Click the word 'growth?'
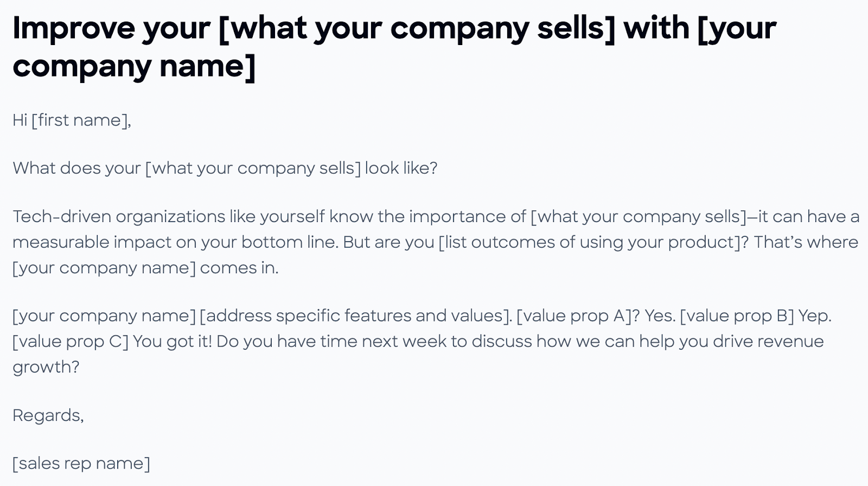 tap(46, 368)
